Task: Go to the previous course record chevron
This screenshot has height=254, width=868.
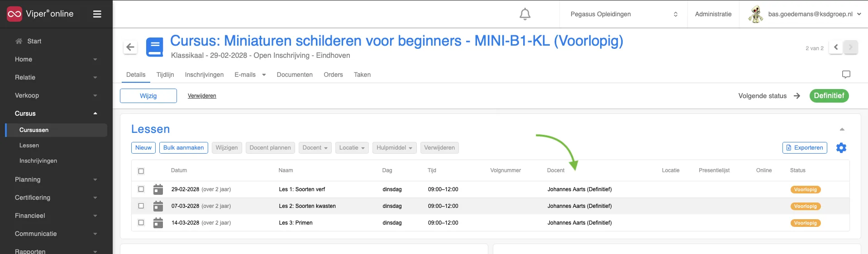Action: pos(836,47)
